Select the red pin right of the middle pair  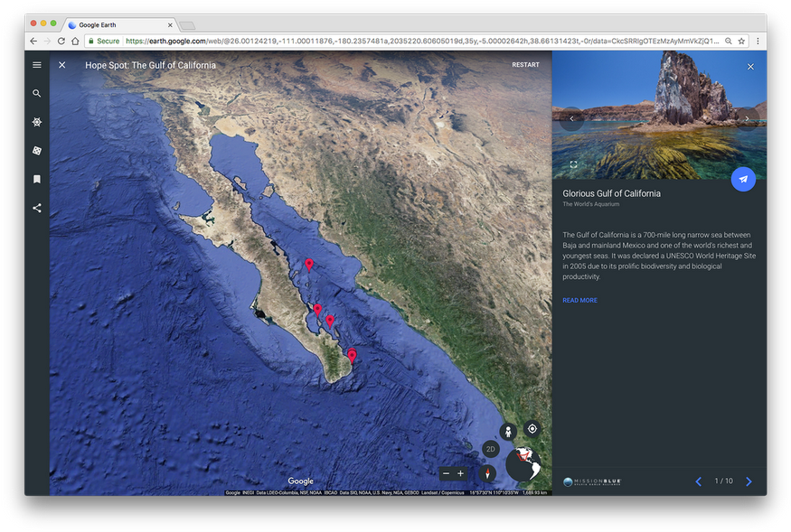[330, 322]
